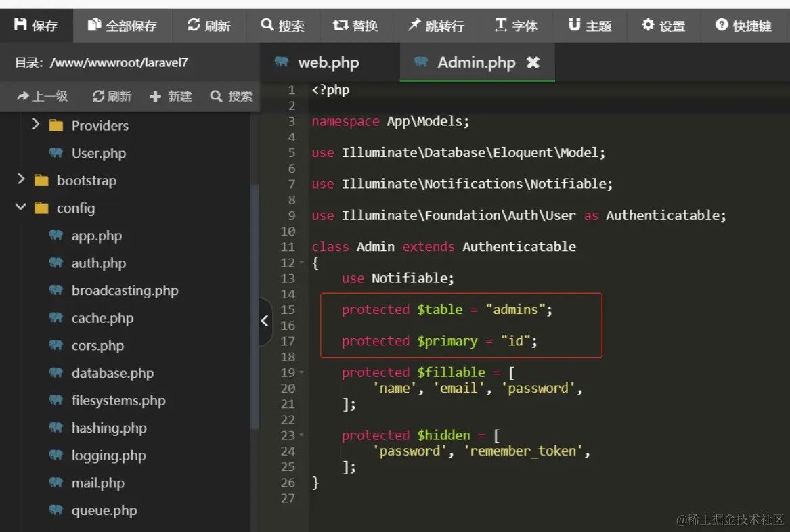790x532 pixels.
Task: Click the PHP icon beside mail.php
Action: click(x=56, y=482)
